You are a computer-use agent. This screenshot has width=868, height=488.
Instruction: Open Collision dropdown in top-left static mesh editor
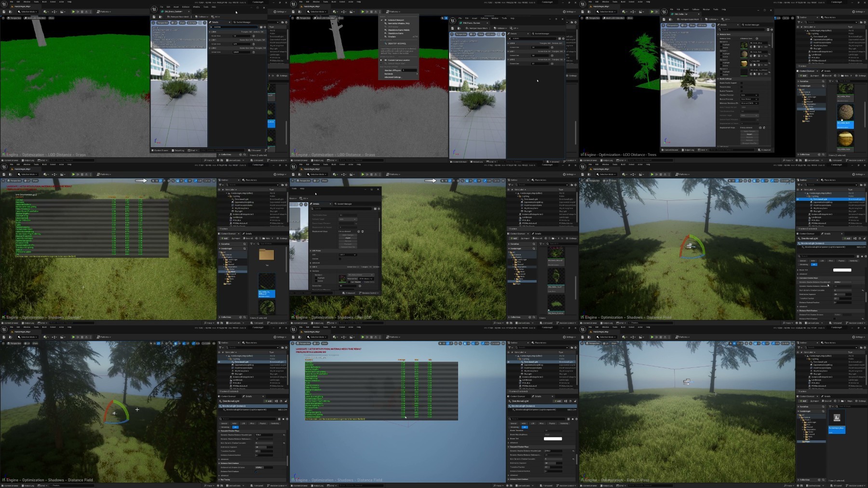point(202,16)
